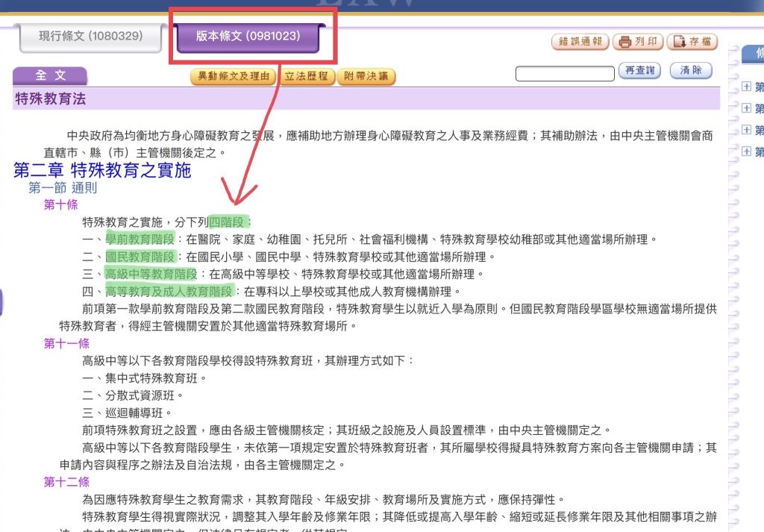
Task: Expand the second tree node in sidebar
Action: tap(747, 108)
